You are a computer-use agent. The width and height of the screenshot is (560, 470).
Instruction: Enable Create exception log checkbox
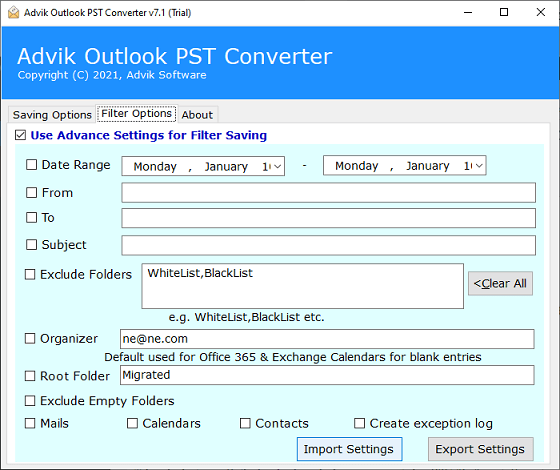coord(359,423)
